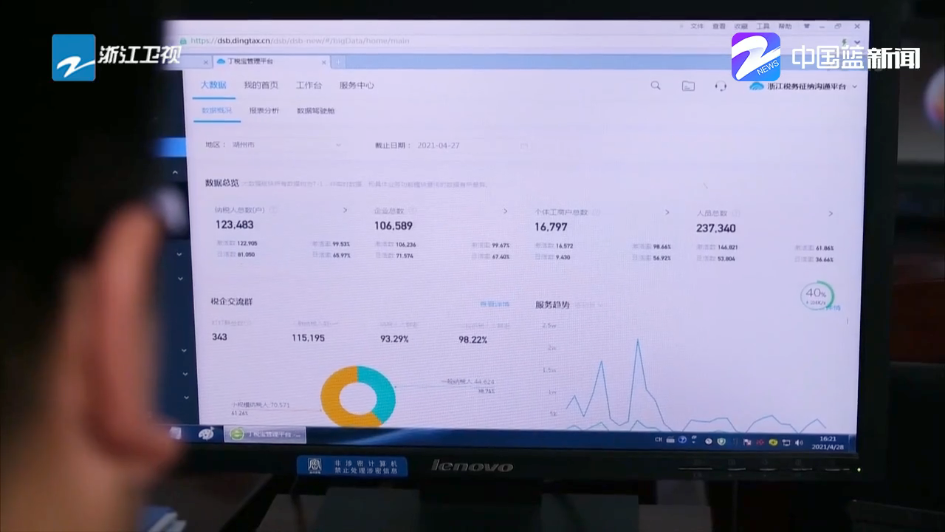This screenshot has width=945, height=532.
Task: Expand the 个体工商户总数 card arrow
Action: (x=667, y=213)
